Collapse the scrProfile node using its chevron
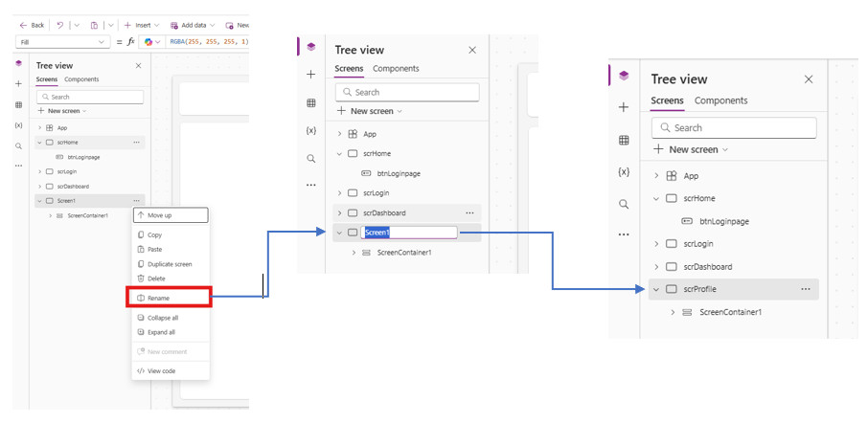868x423 pixels. 656,289
